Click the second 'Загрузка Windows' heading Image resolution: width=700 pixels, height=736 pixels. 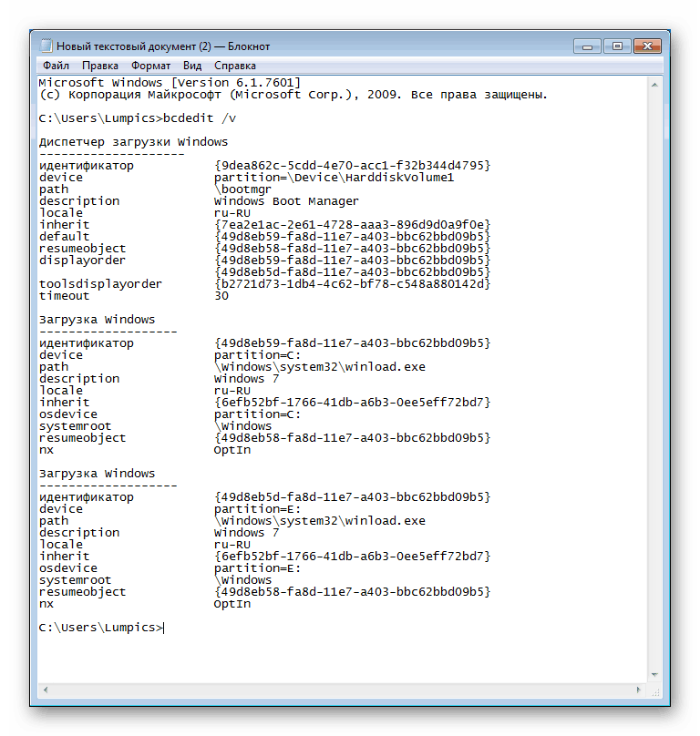click(x=97, y=473)
